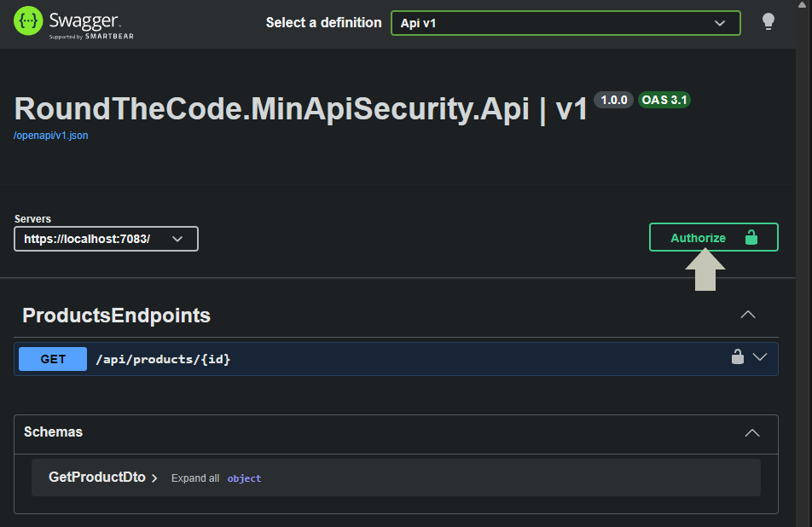This screenshot has width=812, height=527.
Task: Click the Authorize button
Action: [x=699, y=237]
